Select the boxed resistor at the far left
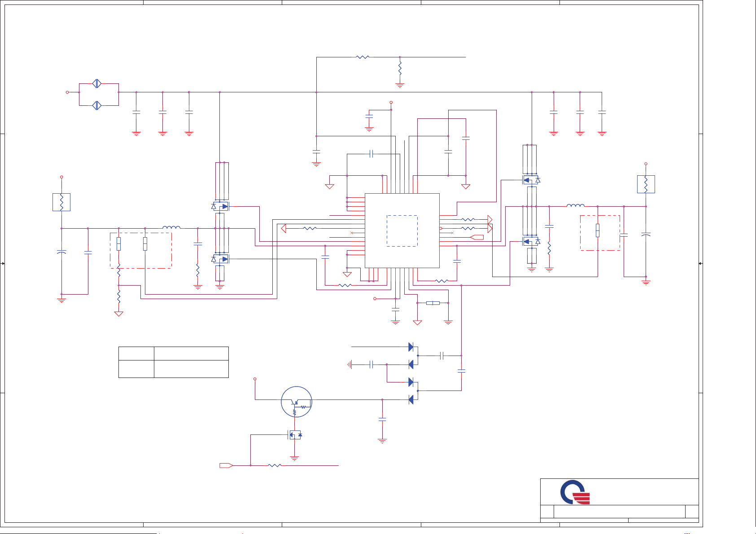The width and height of the screenshot is (756, 534). tap(61, 202)
